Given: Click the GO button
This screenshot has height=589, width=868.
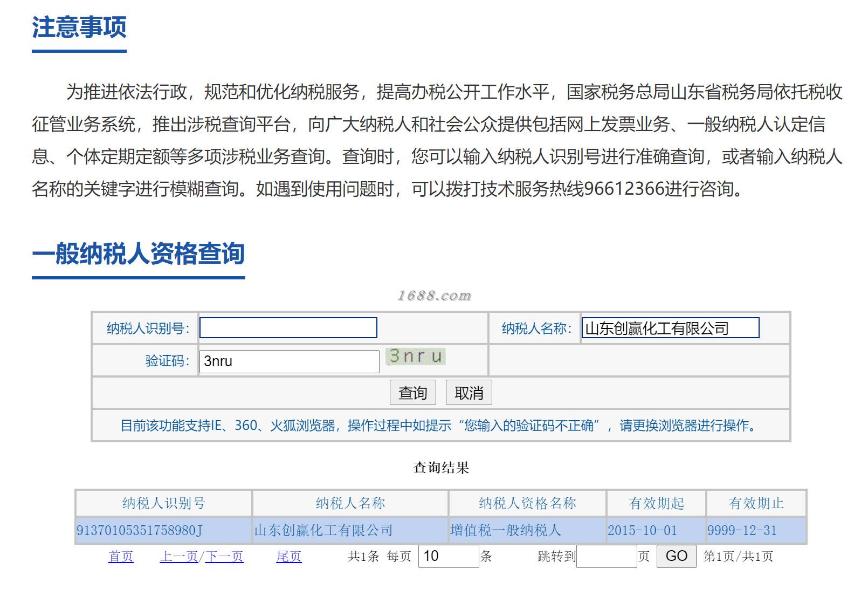Looking at the screenshot, I should 677,556.
